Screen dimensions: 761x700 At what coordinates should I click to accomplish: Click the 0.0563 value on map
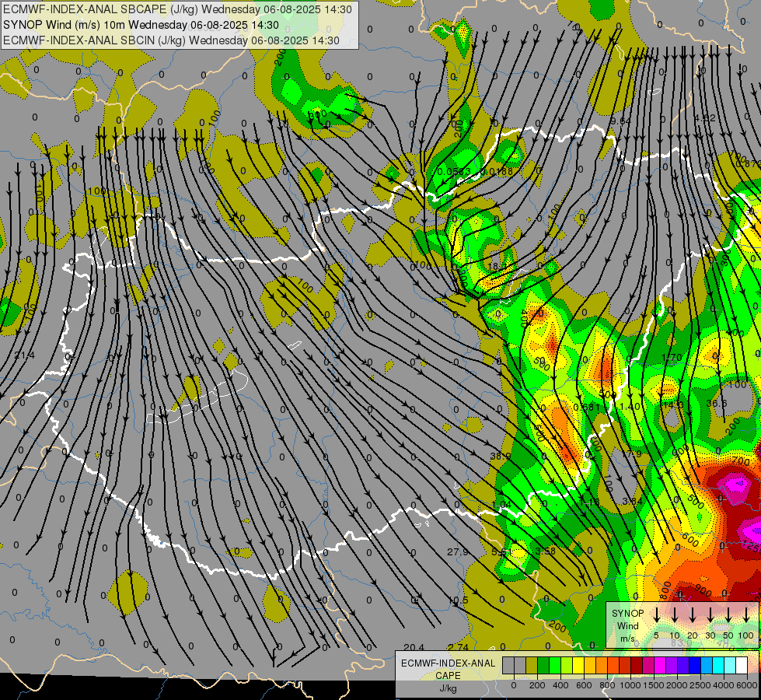454,171
